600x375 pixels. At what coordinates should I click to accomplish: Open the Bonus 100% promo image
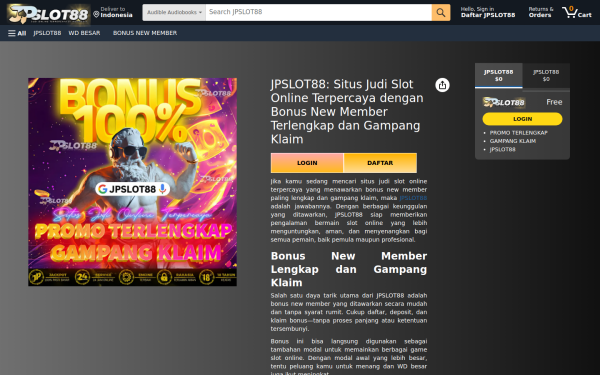(x=132, y=182)
